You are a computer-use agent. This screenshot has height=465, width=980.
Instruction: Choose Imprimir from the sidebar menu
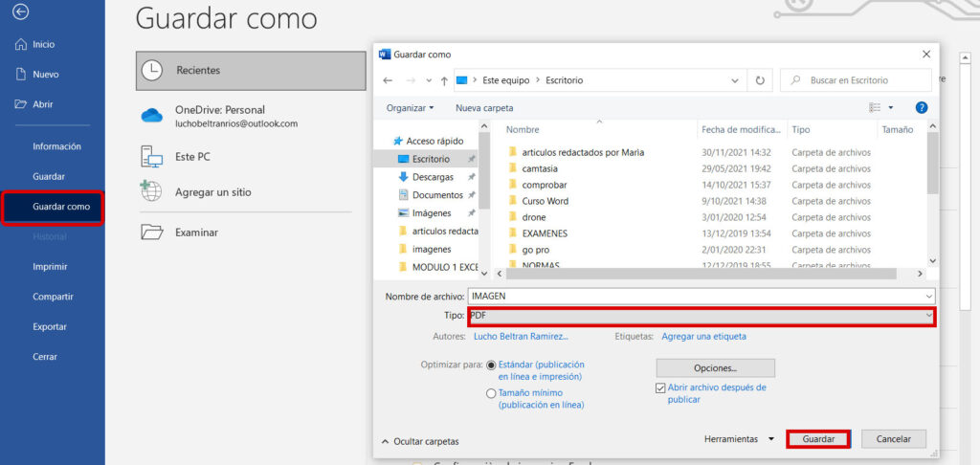point(51,267)
